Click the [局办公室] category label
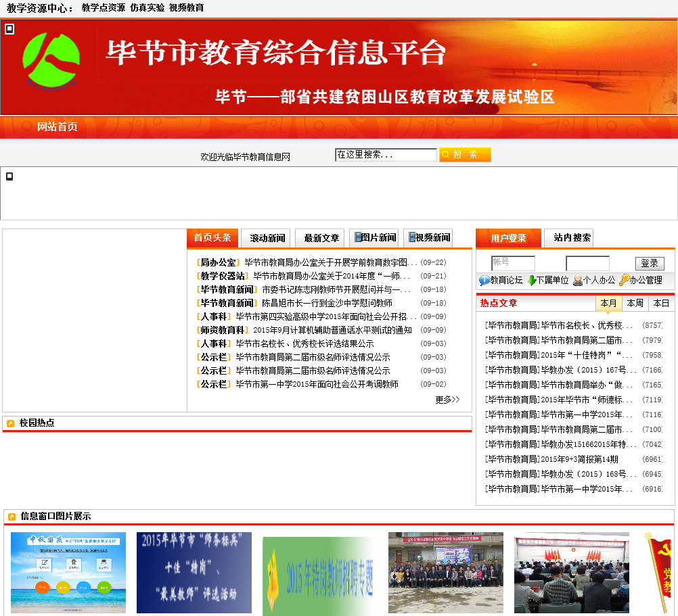 [x=219, y=262]
